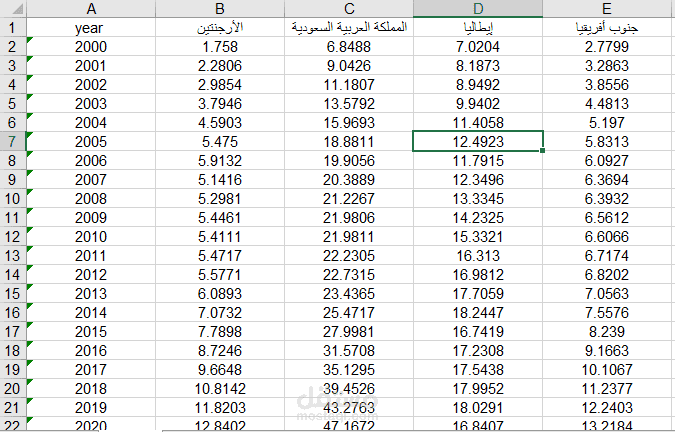Select cell with value 7.0563
This screenshot has width=675, height=432.
[x=607, y=293]
